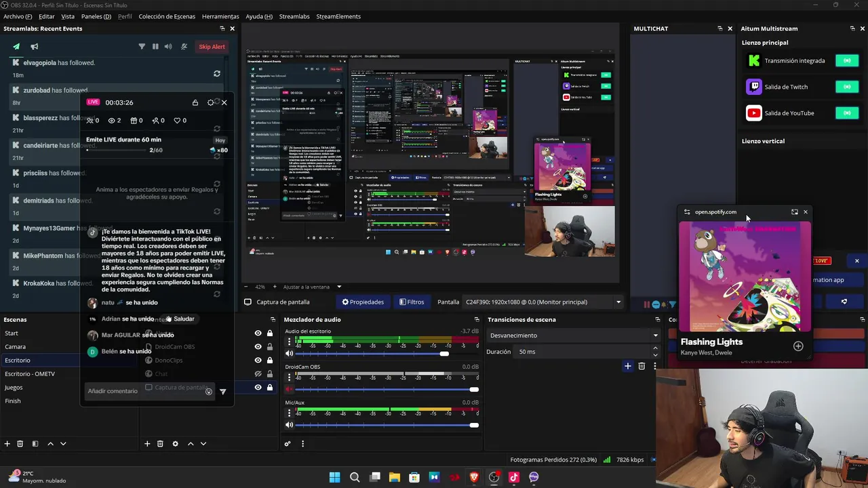Image resolution: width=868 pixels, height=488 pixels.
Task: Click the Filtros button under preview
Action: pos(412,302)
